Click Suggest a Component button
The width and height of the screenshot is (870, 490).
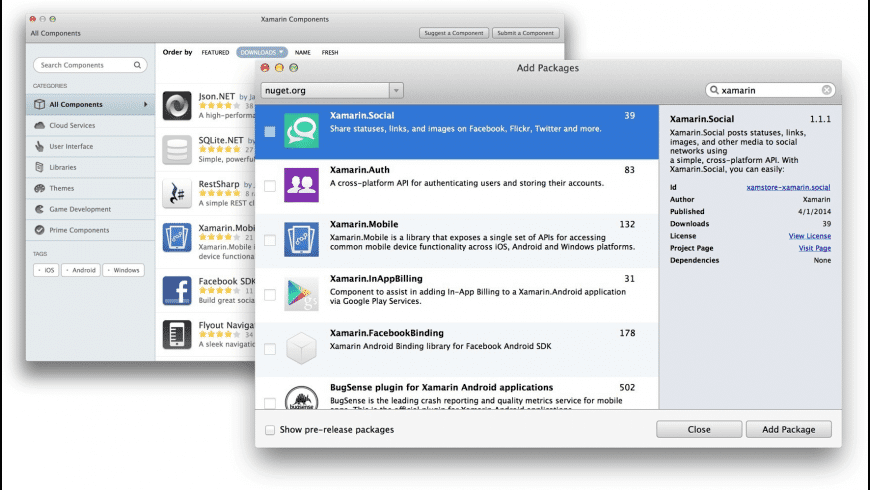[454, 33]
